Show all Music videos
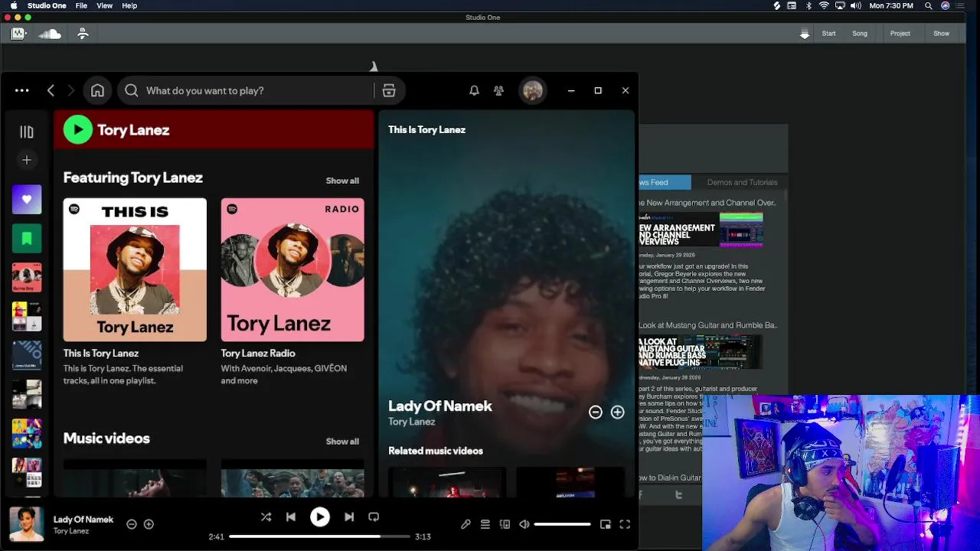Image resolution: width=980 pixels, height=551 pixels. 342,442
